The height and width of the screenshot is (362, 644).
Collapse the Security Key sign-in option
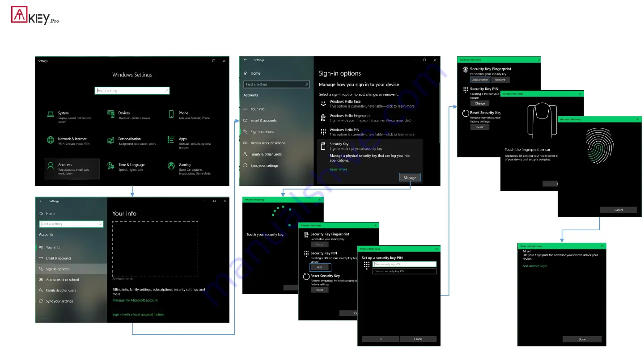pyautogui.click(x=369, y=146)
